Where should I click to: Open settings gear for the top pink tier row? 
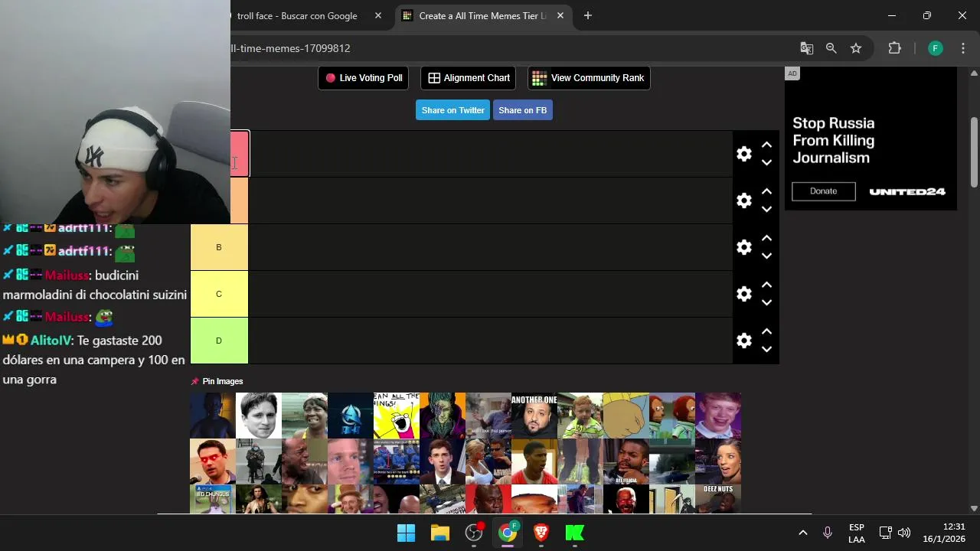[744, 154]
